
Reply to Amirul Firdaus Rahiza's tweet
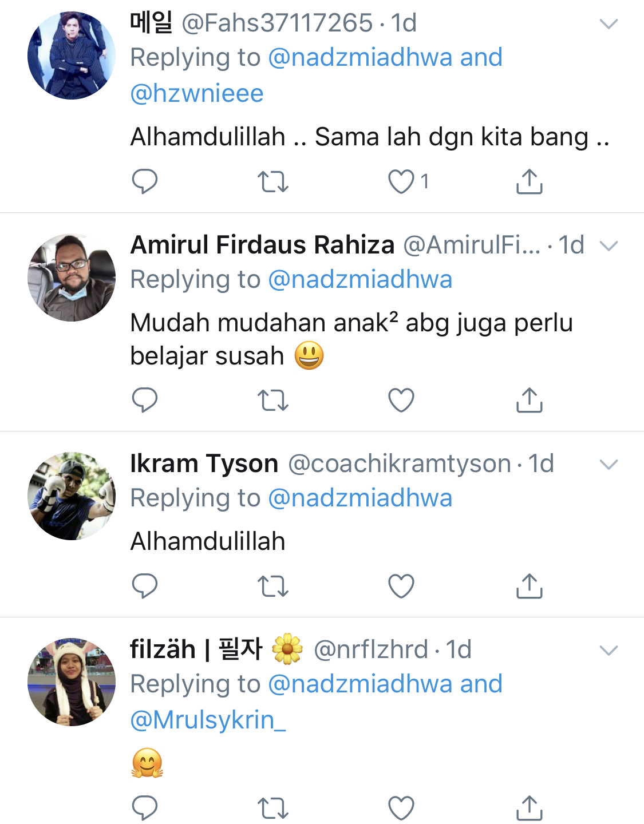tap(144, 400)
